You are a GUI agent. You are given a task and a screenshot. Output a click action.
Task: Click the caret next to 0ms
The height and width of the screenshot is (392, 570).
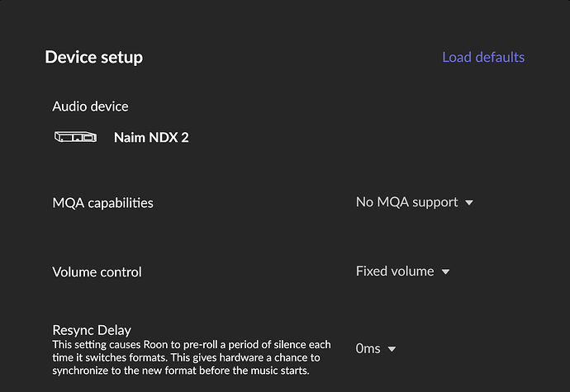[392, 348]
